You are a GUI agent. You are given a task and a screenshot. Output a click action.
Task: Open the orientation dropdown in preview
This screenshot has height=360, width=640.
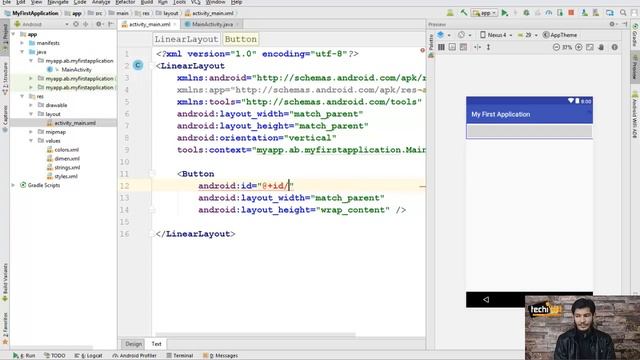(464, 35)
